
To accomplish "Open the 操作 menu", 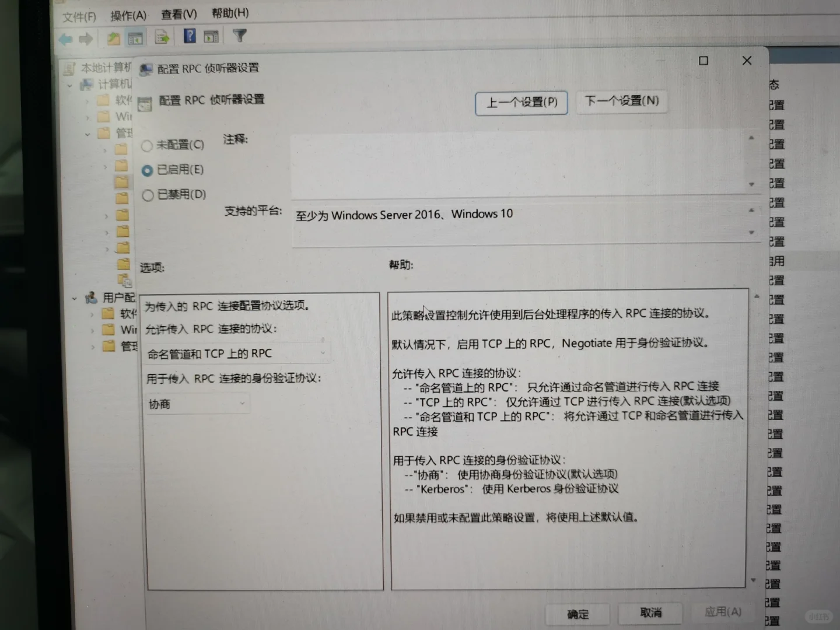I will point(127,13).
